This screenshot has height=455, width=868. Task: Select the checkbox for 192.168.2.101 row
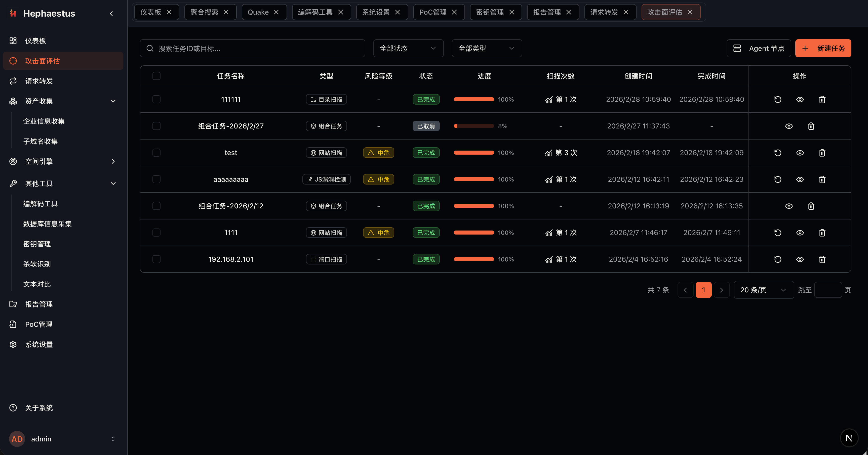(x=156, y=259)
